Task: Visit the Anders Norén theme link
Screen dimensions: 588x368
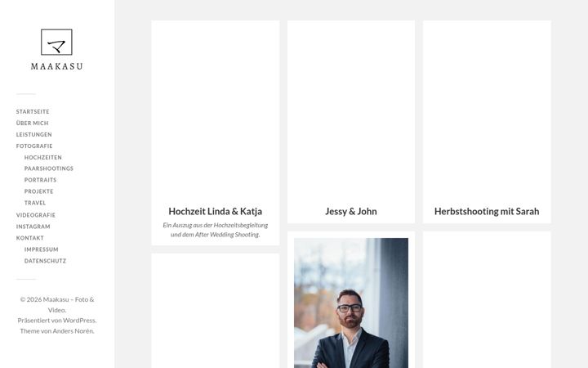Action: point(73,331)
